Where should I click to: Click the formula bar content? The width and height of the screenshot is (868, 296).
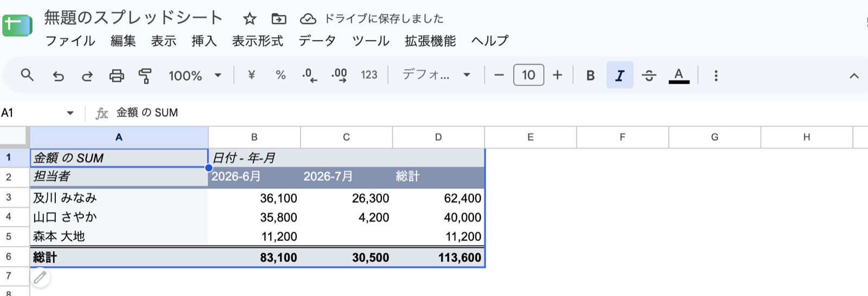[x=147, y=112]
